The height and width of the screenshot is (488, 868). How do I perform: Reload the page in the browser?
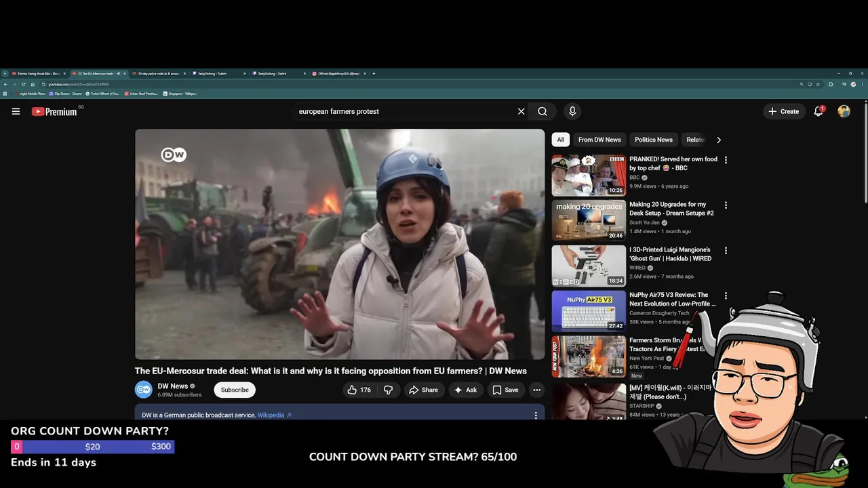point(24,84)
